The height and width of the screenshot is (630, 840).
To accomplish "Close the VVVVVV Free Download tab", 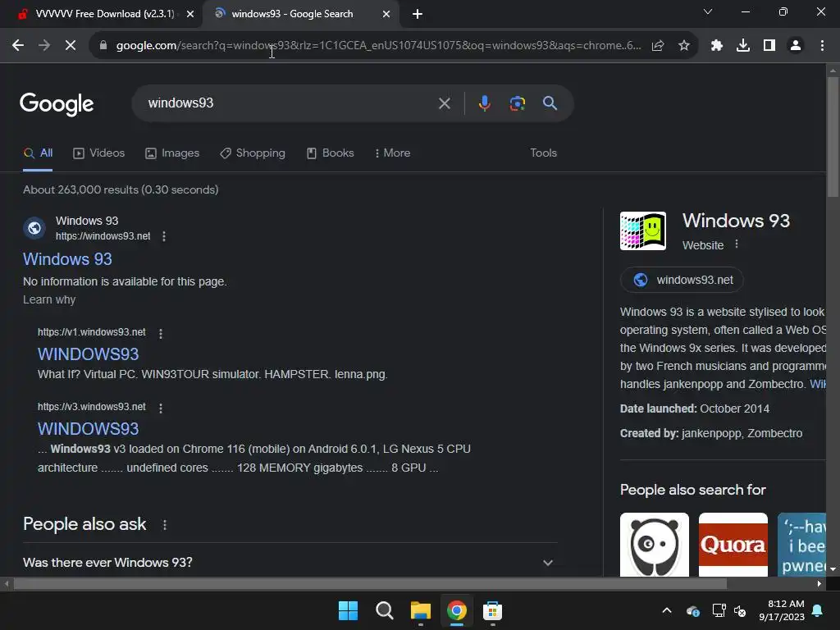I will (190, 14).
